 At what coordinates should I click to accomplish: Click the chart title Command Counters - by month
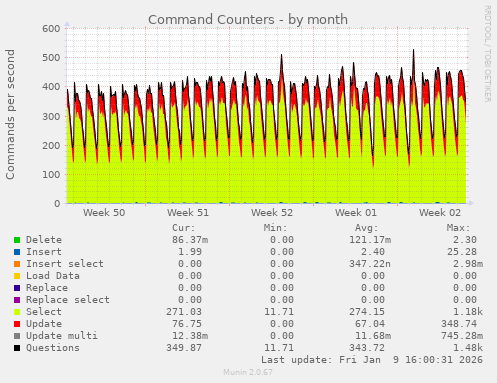[248, 20]
